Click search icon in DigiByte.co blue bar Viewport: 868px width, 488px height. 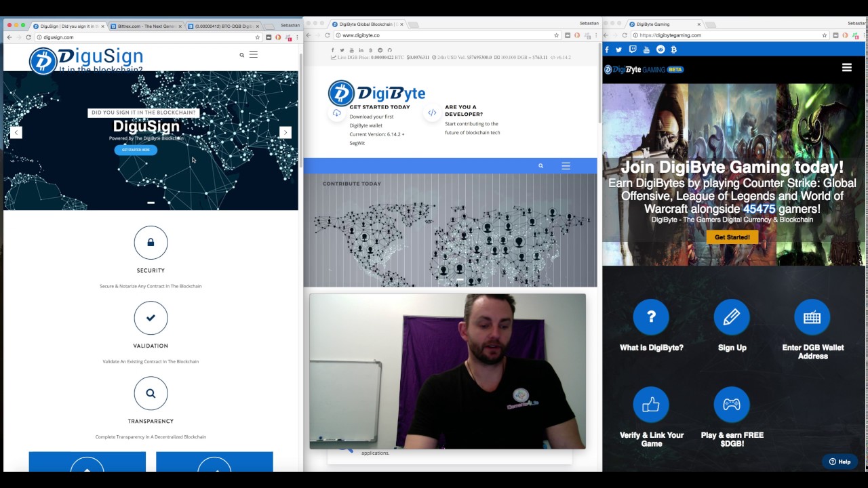pos(540,166)
